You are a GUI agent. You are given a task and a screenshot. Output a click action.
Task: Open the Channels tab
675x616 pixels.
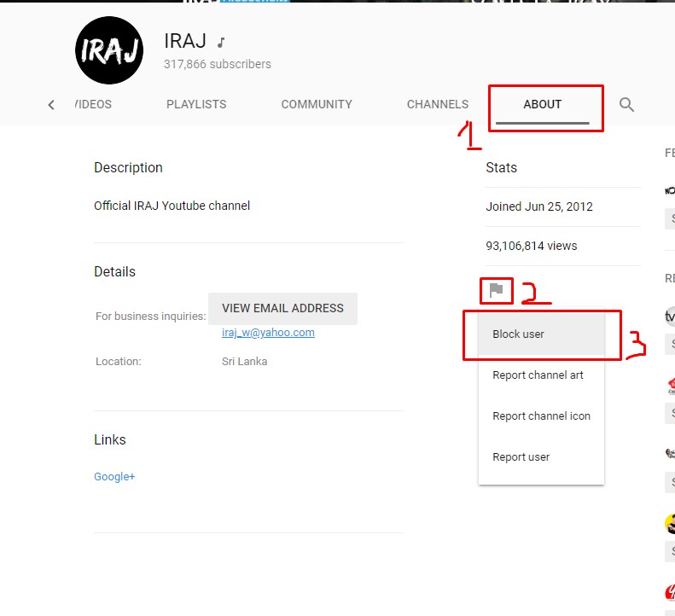tap(438, 104)
